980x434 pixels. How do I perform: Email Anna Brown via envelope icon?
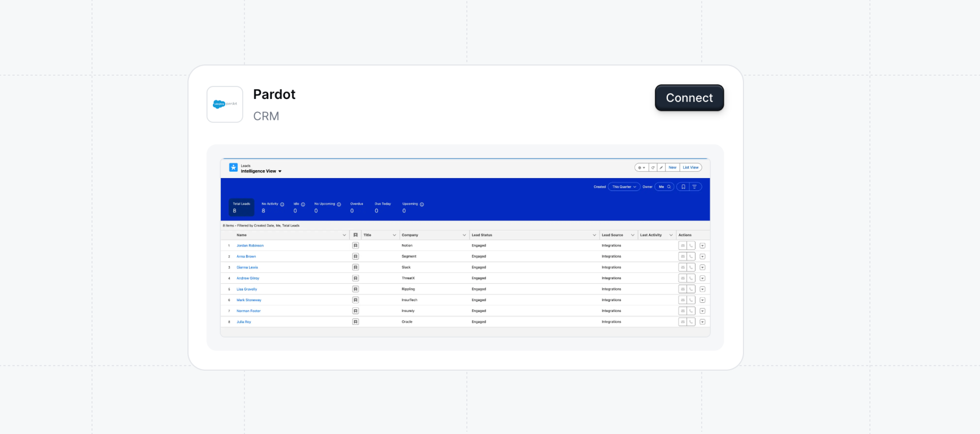click(683, 257)
